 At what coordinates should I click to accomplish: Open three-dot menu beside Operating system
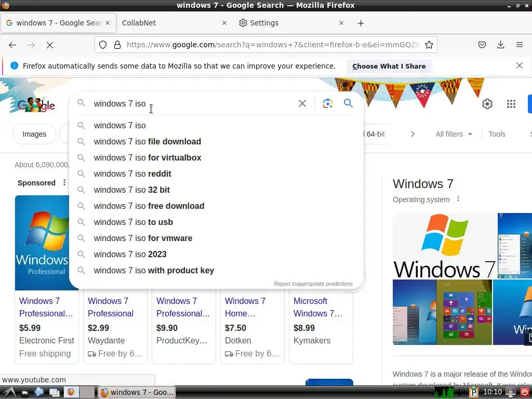click(458, 199)
